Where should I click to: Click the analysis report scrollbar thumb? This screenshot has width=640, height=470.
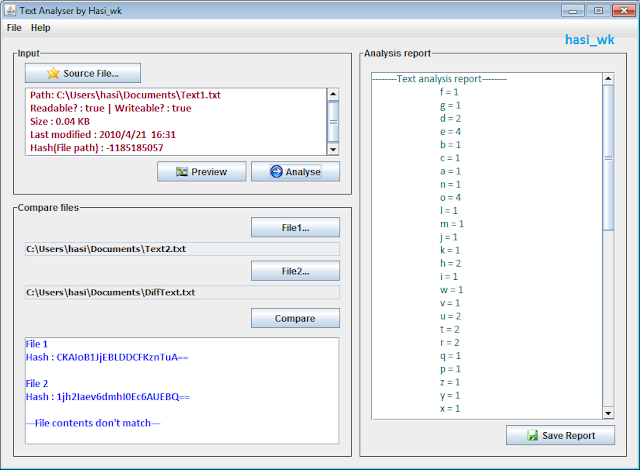608,157
